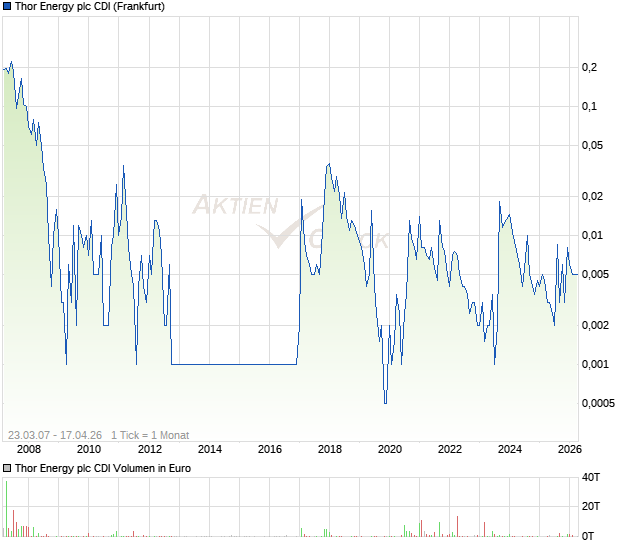Click the 2024 x-axis label

pos(510,449)
